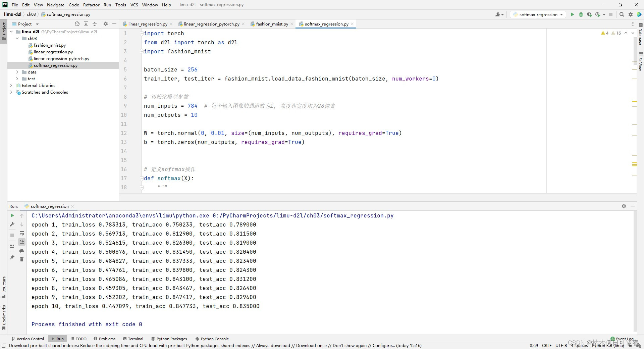This screenshot has height=349, width=644.
Task: Open softmax_regression run configuration dropdown
Action: point(538,14)
